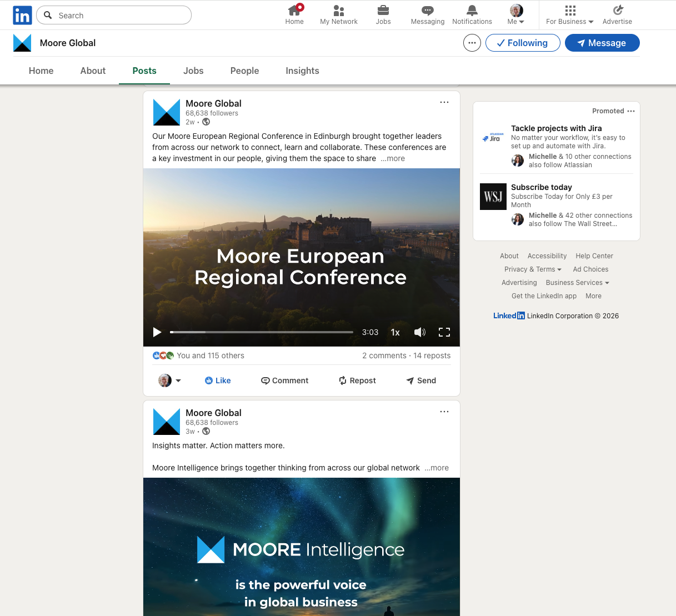The width and height of the screenshot is (676, 616).
Task: Play the Moore European Regional Conference video
Action: pyautogui.click(x=157, y=332)
